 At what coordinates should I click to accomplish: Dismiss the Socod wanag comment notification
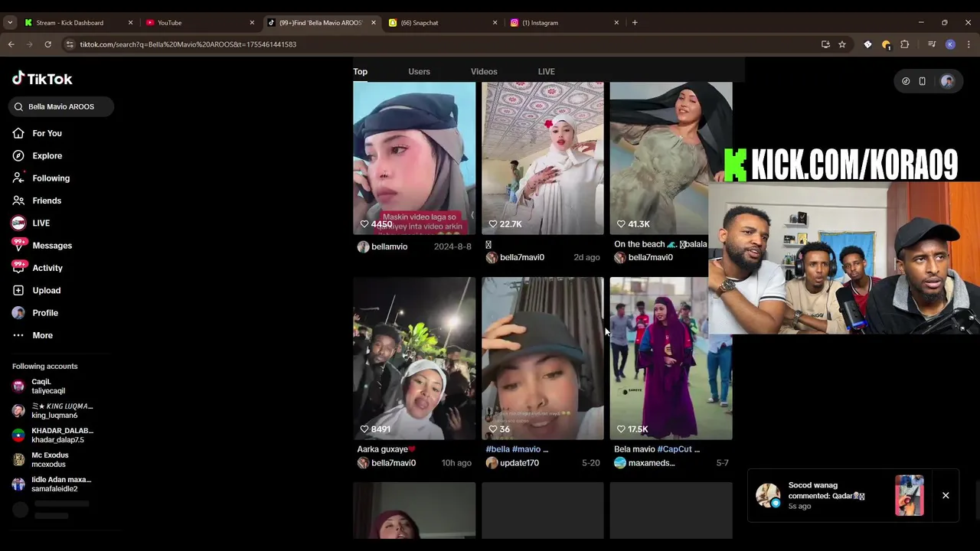(x=946, y=496)
